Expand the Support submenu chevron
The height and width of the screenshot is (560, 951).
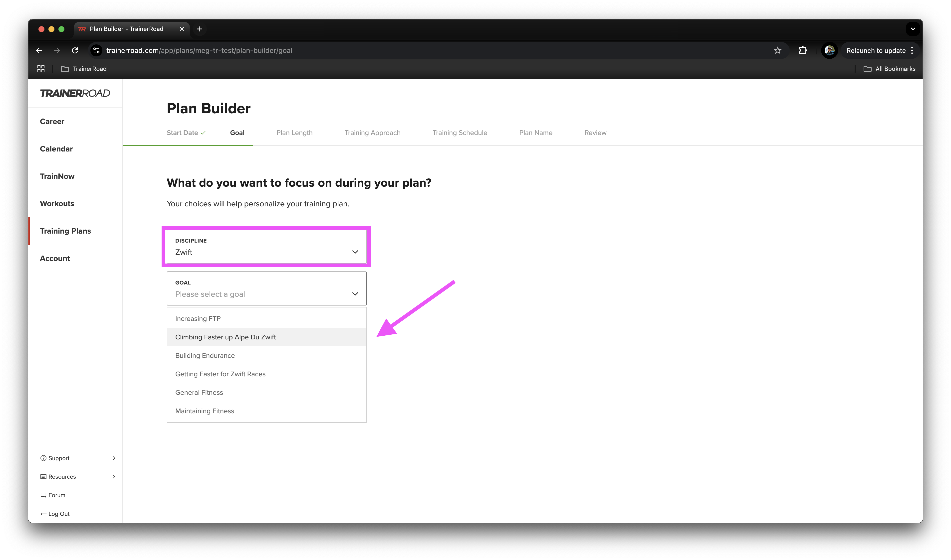click(114, 458)
